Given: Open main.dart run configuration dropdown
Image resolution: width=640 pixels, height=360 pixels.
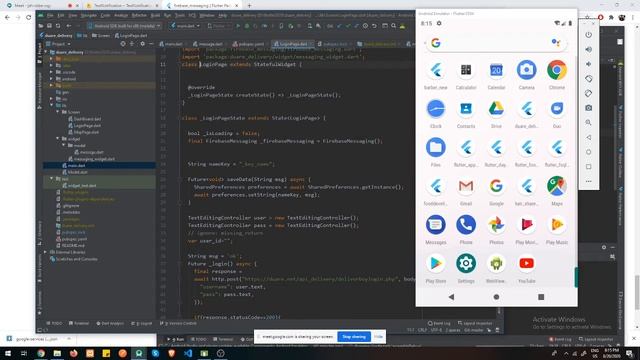Looking at the screenshot, I should tap(186, 26).
